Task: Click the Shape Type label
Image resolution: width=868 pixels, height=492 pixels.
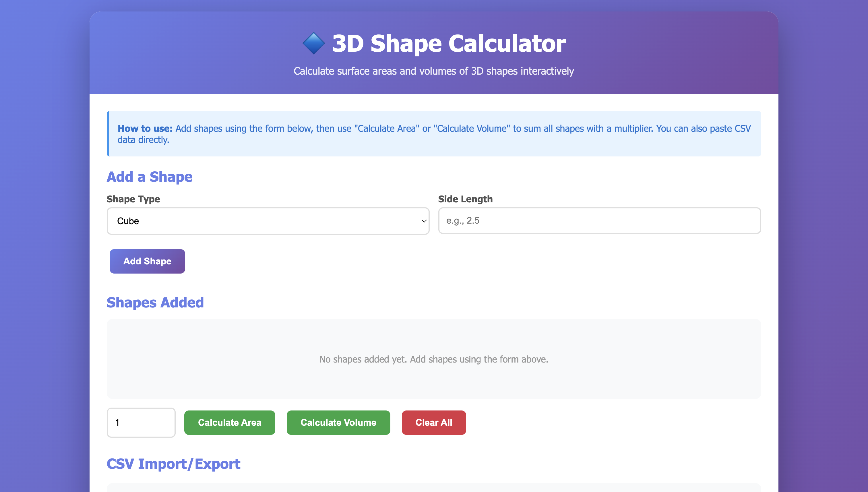Action: pos(133,199)
